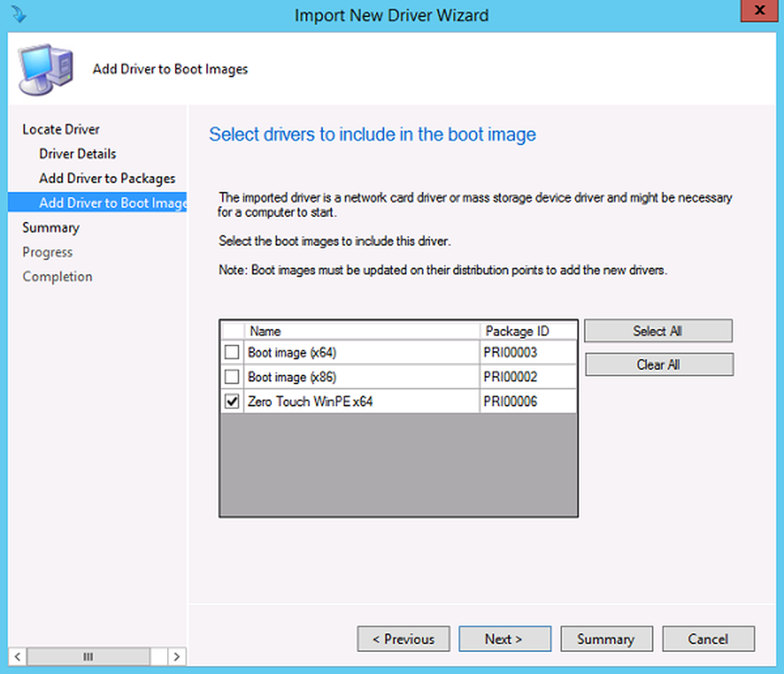The height and width of the screenshot is (674, 784).
Task: Cancel the driver import wizard
Action: [708, 639]
